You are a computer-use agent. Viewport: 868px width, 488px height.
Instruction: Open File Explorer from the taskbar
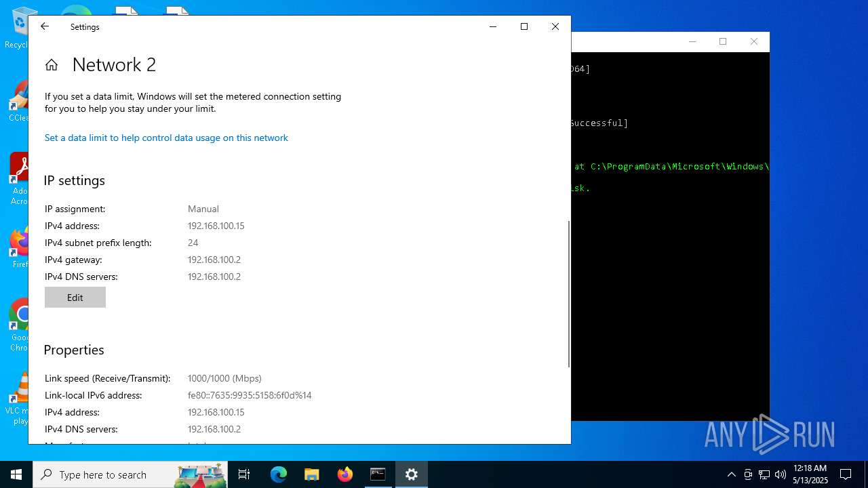[312, 474]
